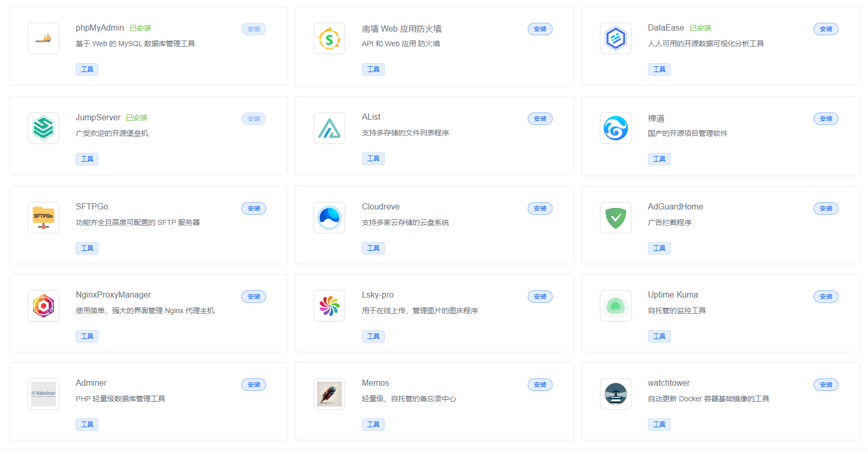This screenshot has width=868, height=450.
Task: Install Adminer database tool
Action: (254, 385)
